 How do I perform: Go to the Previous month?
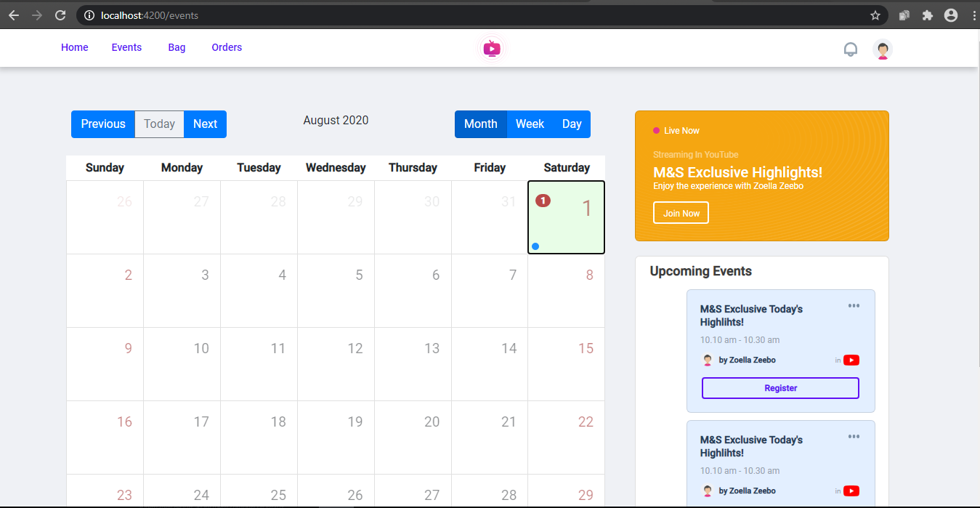coord(103,124)
